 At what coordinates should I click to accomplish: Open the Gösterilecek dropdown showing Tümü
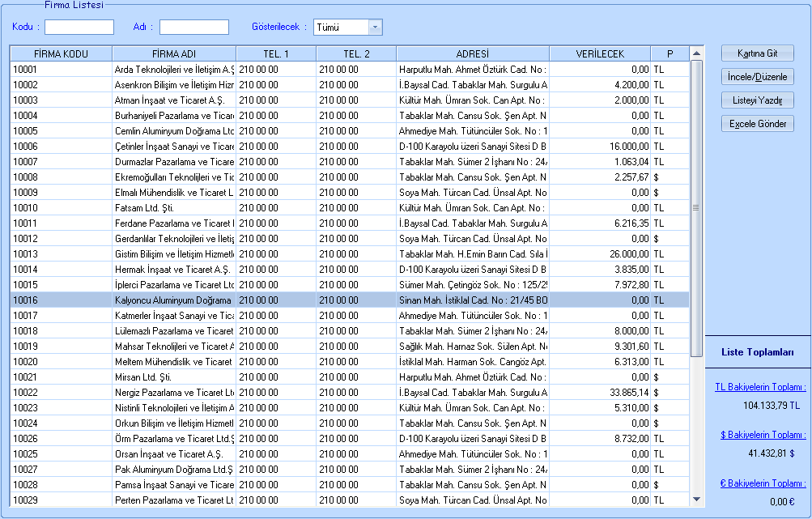pos(374,28)
